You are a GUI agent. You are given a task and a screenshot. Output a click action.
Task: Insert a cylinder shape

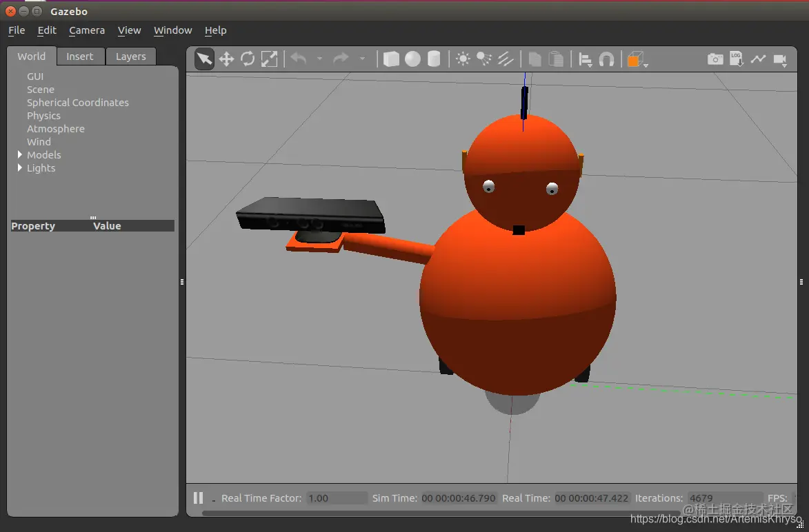[x=434, y=59]
